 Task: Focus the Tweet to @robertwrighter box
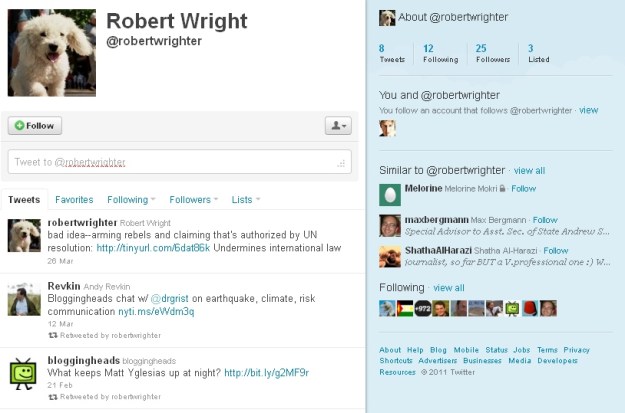pyautogui.click(x=179, y=162)
